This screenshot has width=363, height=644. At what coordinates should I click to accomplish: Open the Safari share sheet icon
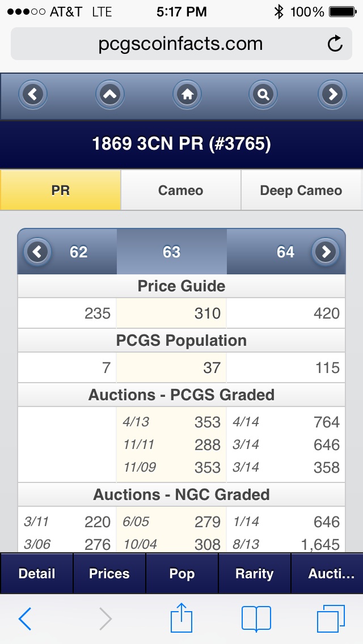tap(181, 618)
